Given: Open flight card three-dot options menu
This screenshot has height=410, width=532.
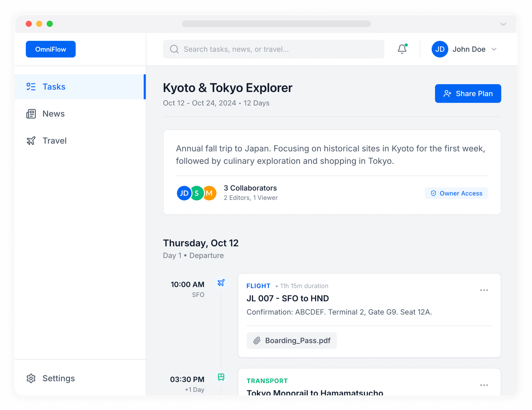Looking at the screenshot, I should (x=484, y=290).
